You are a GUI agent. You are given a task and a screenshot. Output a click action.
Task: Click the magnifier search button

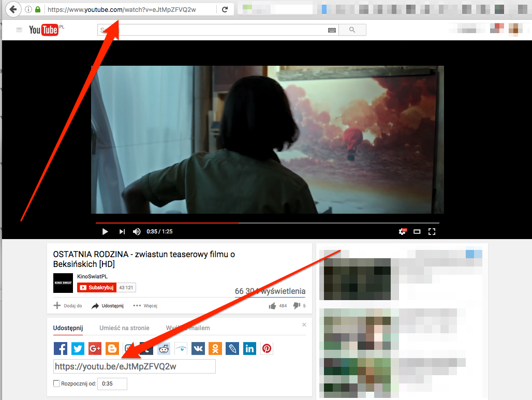(x=352, y=30)
